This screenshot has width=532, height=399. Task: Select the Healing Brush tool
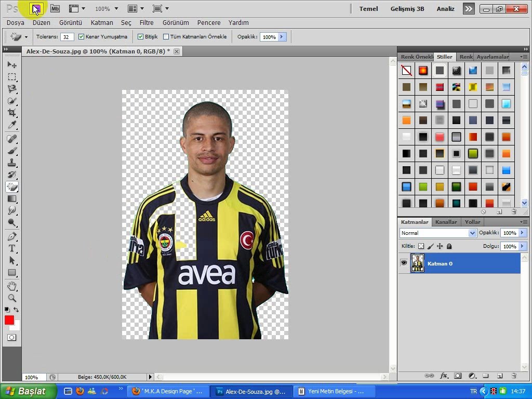tap(12, 138)
